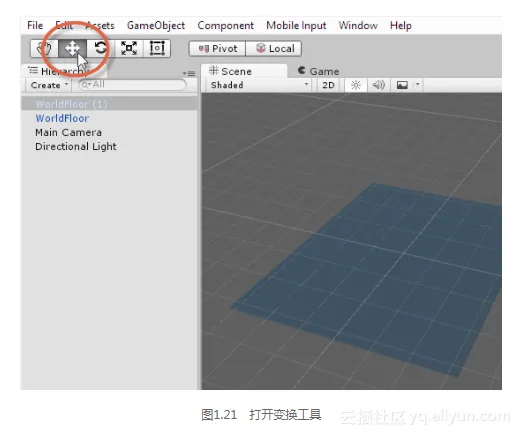Switch to the Game tab
The image size is (521, 436).
point(319,71)
